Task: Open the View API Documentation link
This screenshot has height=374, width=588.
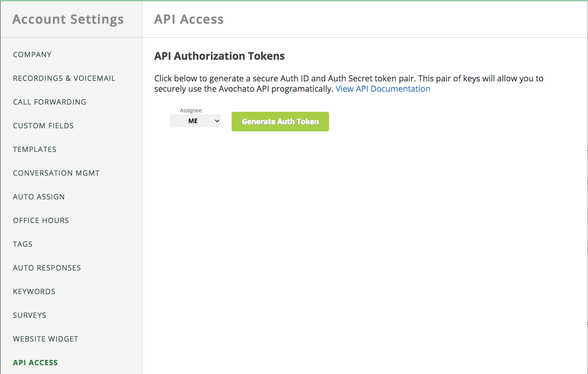Action: (x=383, y=89)
